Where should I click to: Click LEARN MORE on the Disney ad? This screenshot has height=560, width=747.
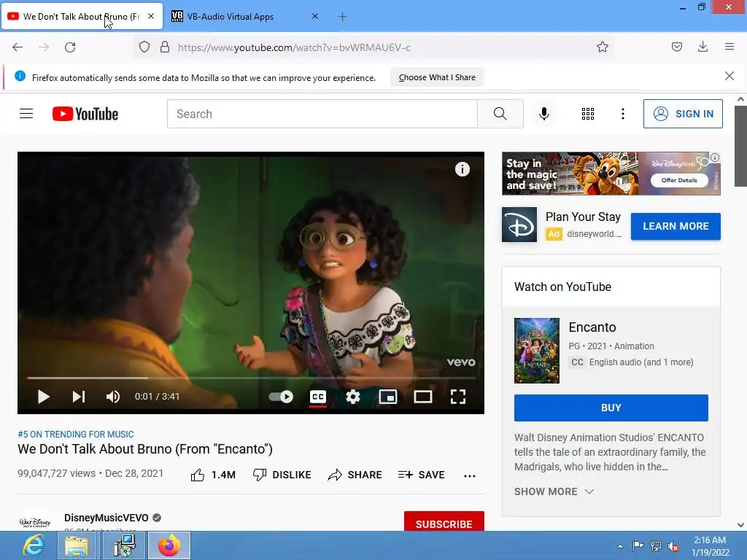(676, 226)
